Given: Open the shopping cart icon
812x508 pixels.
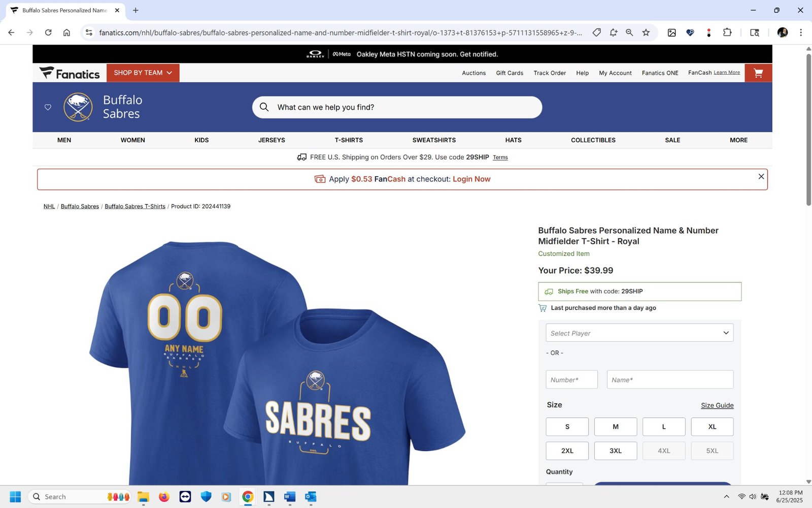Looking at the screenshot, I should [758, 73].
